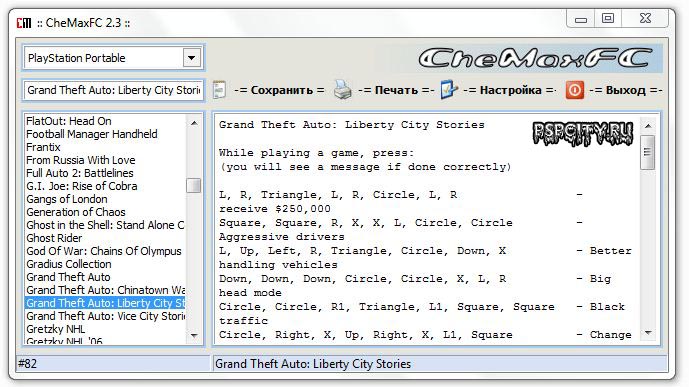Click the game search input field

[113, 90]
